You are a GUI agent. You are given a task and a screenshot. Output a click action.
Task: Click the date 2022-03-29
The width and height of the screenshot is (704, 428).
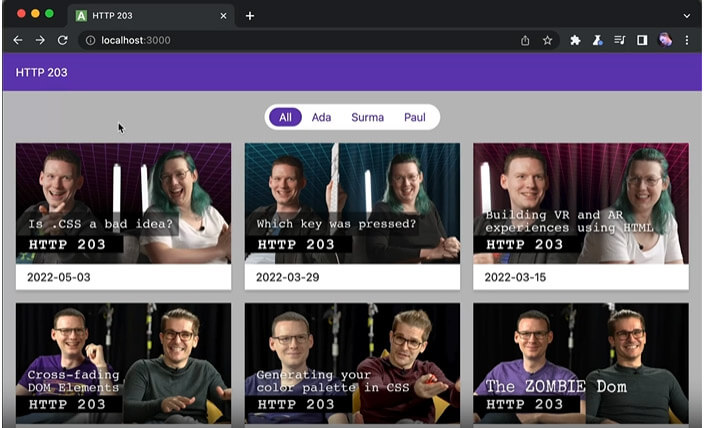coord(287,277)
